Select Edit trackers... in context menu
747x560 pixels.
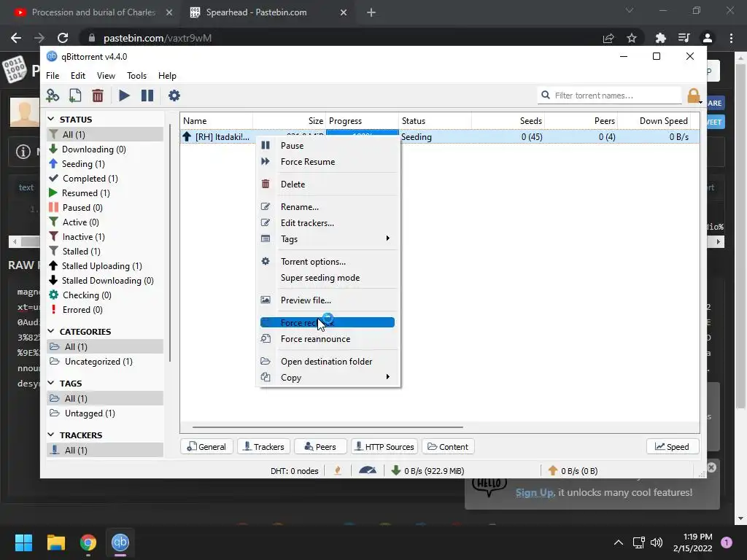[328, 223]
